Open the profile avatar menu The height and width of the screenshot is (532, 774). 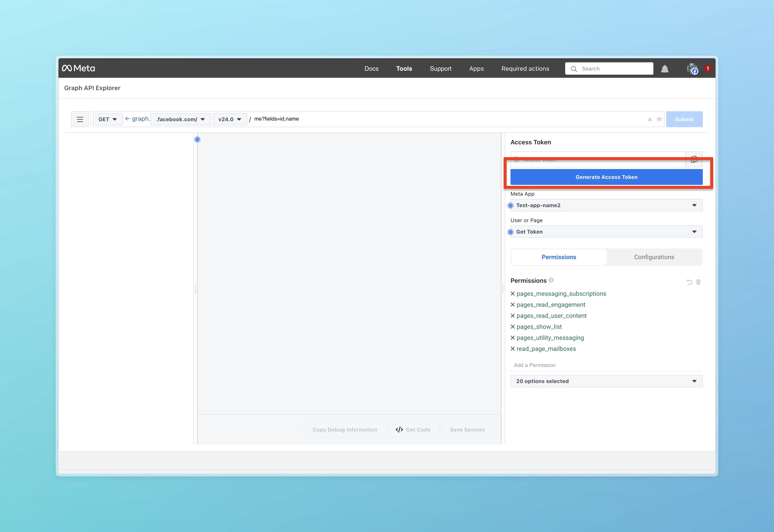[693, 69]
